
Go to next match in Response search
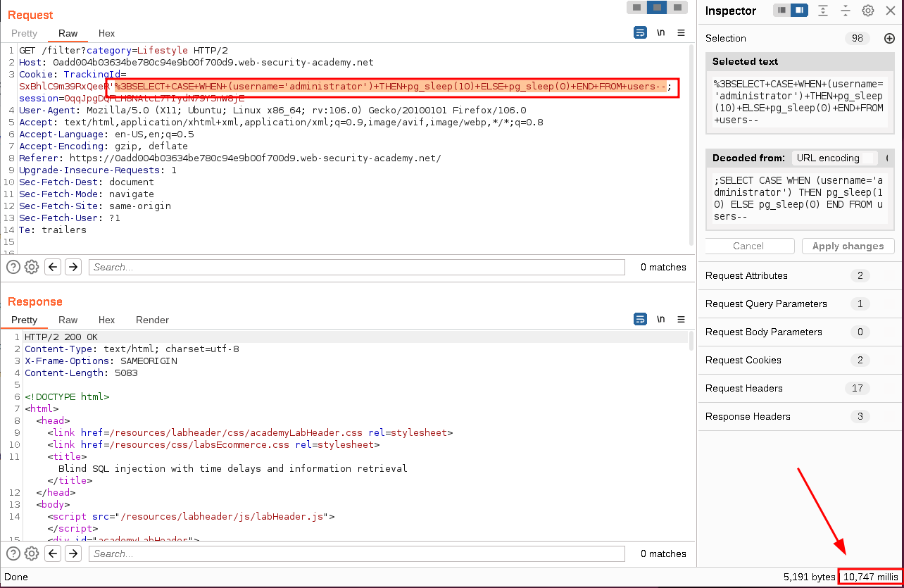click(74, 553)
